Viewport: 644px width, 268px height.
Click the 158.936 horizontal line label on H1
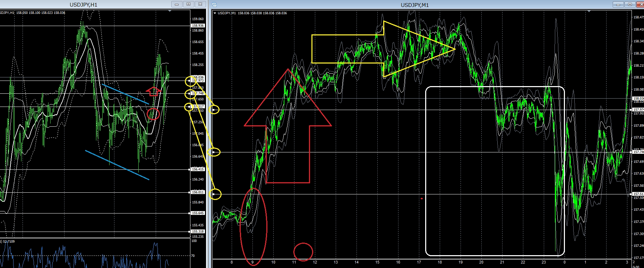point(198,26)
